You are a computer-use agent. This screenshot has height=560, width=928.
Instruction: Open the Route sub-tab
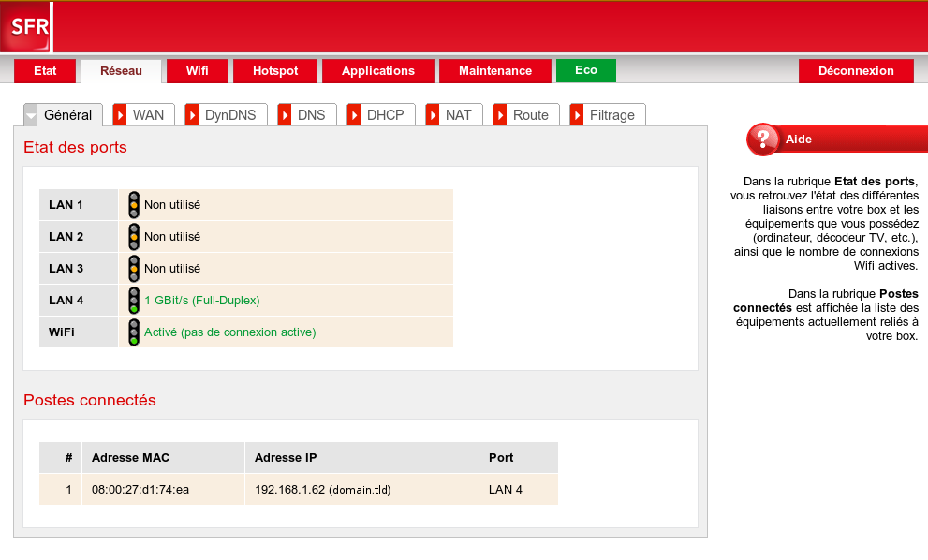coord(530,115)
